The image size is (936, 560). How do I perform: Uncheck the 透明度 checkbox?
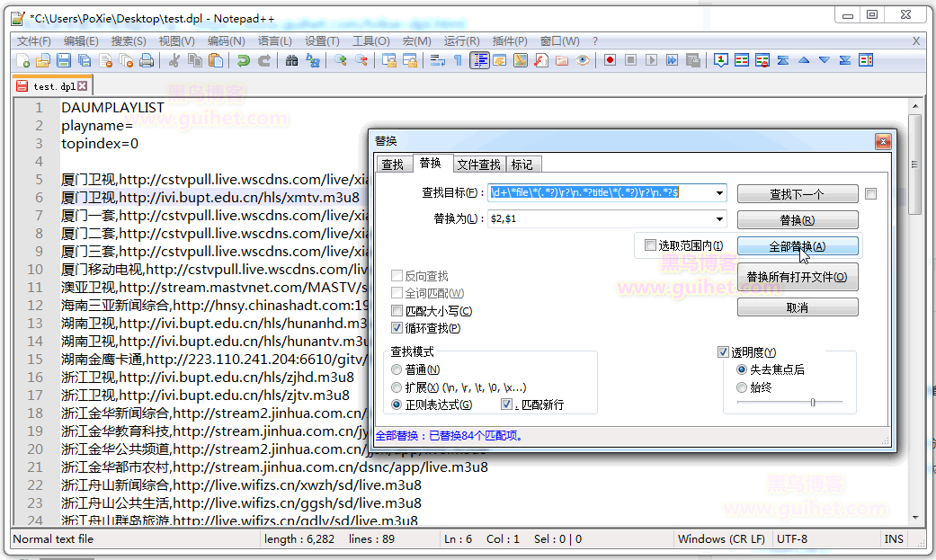pos(723,352)
